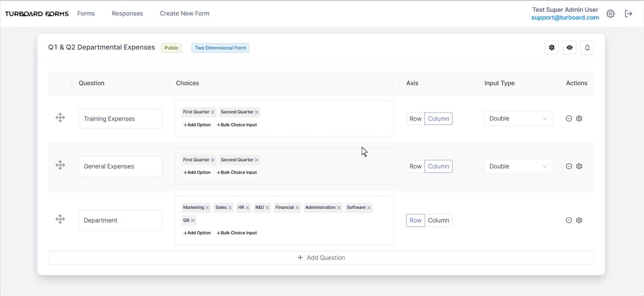Set General Expenses axis to Column
Viewport: 644px width, 296px height.
pos(439,166)
